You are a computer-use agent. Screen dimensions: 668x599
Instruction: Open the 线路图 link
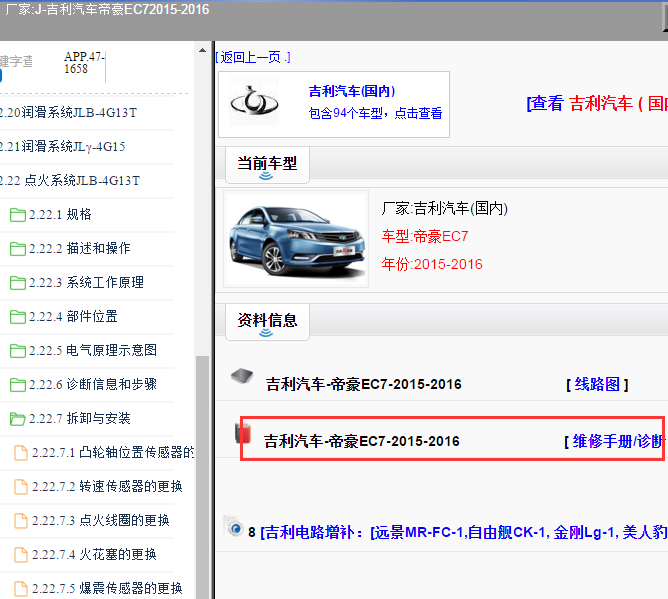597,385
